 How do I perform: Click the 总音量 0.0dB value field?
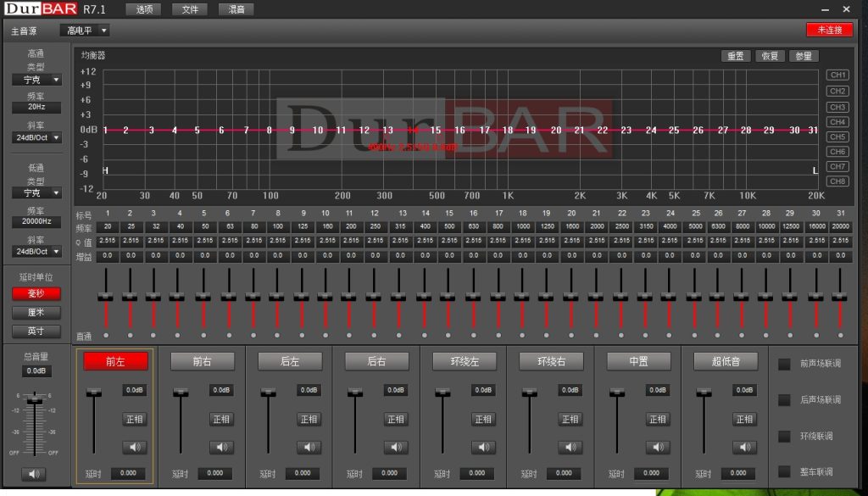pyautogui.click(x=36, y=371)
